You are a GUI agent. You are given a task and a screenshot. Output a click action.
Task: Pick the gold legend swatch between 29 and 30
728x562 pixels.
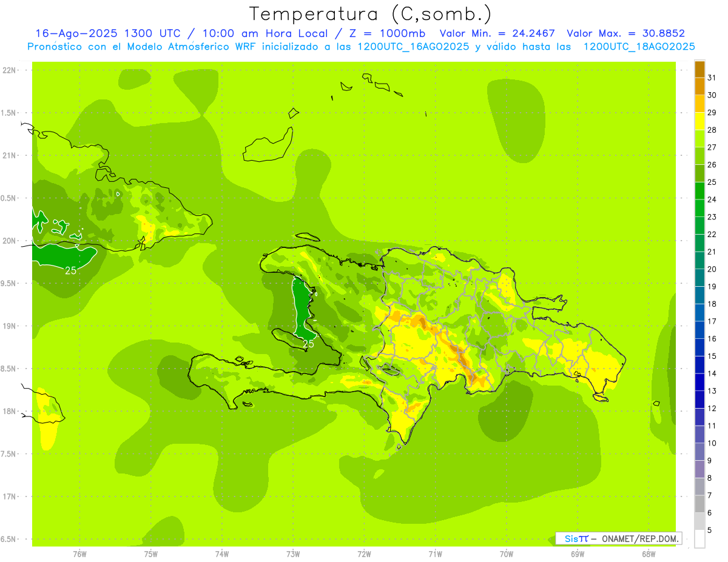pyautogui.click(x=699, y=104)
